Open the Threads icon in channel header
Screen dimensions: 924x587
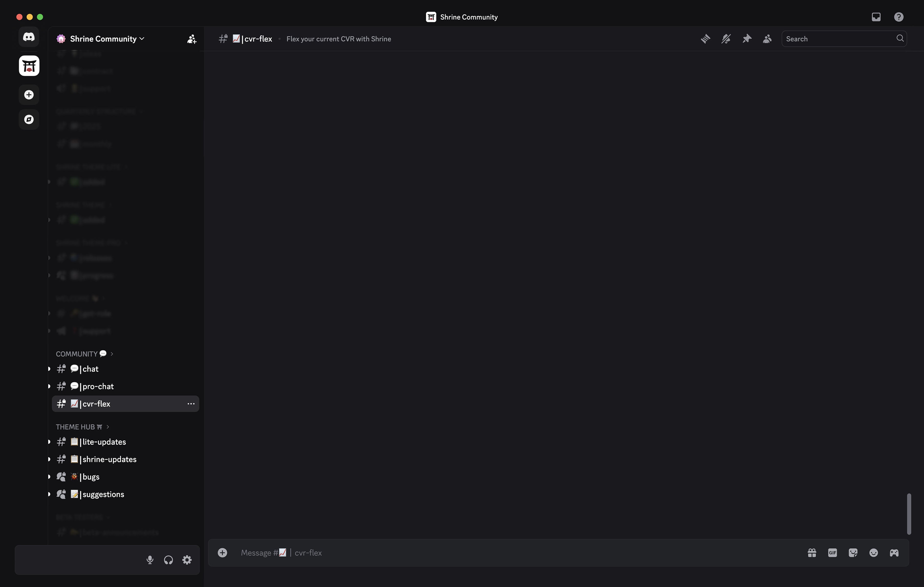(x=705, y=39)
